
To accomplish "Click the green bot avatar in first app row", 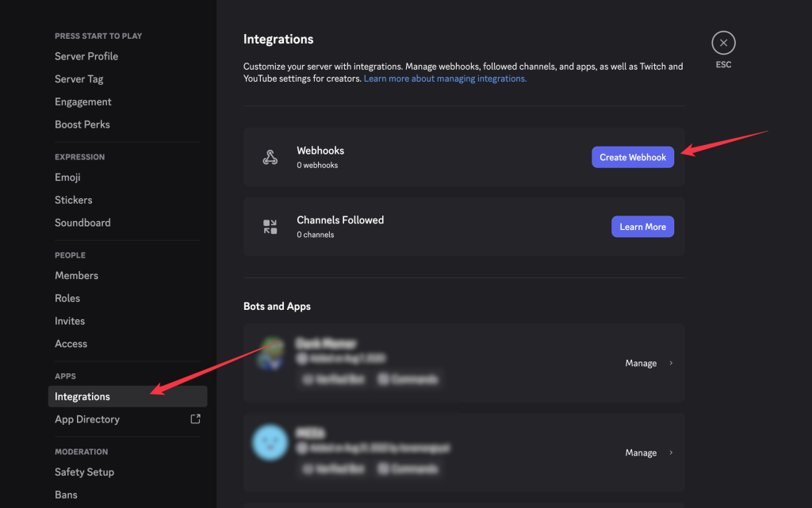I will point(270,353).
